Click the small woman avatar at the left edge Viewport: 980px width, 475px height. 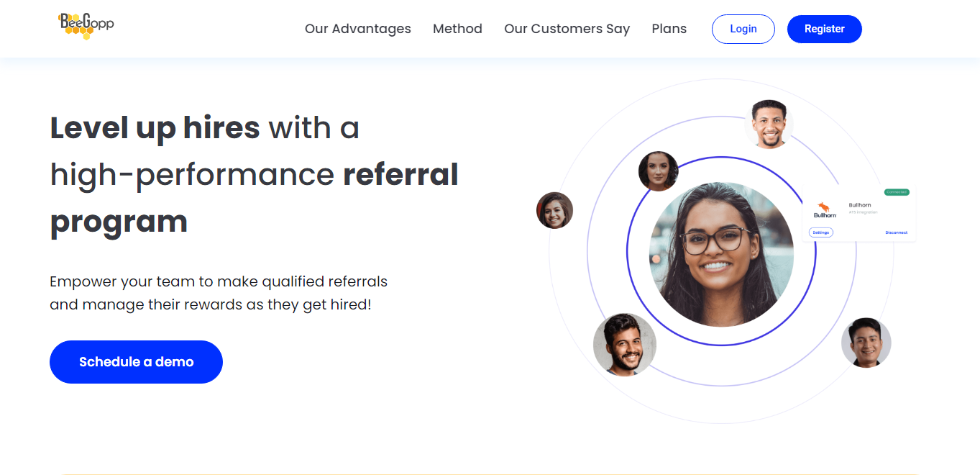(554, 210)
